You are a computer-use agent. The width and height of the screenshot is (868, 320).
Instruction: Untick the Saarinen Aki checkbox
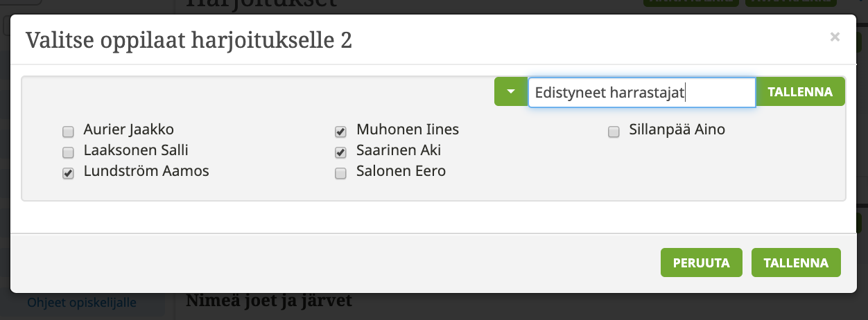[x=340, y=152]
